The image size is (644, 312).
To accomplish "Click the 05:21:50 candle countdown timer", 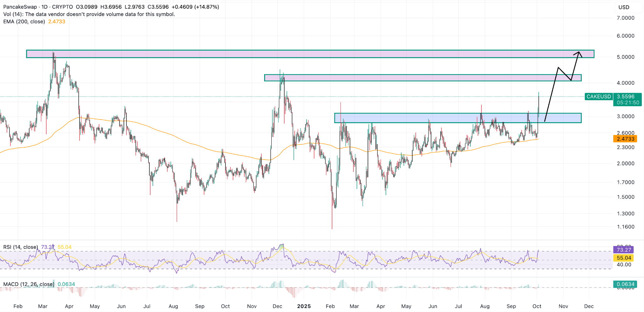I will (628, 103).
